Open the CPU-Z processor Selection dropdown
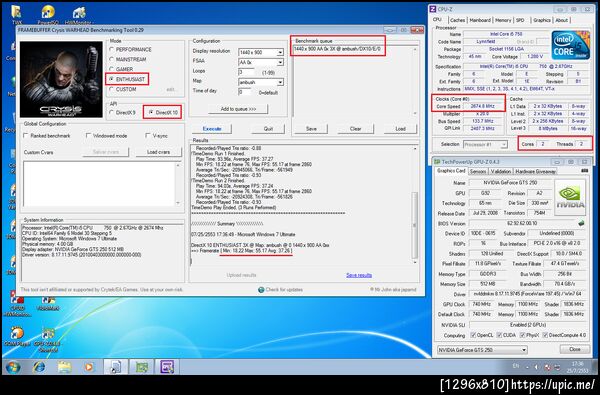Screen dimensions: 600x395 point(485,144)
